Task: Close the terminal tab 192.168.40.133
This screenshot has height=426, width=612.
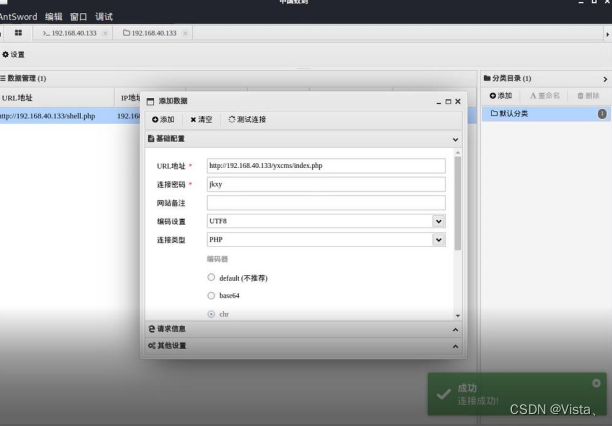Action: pos(105,33)
